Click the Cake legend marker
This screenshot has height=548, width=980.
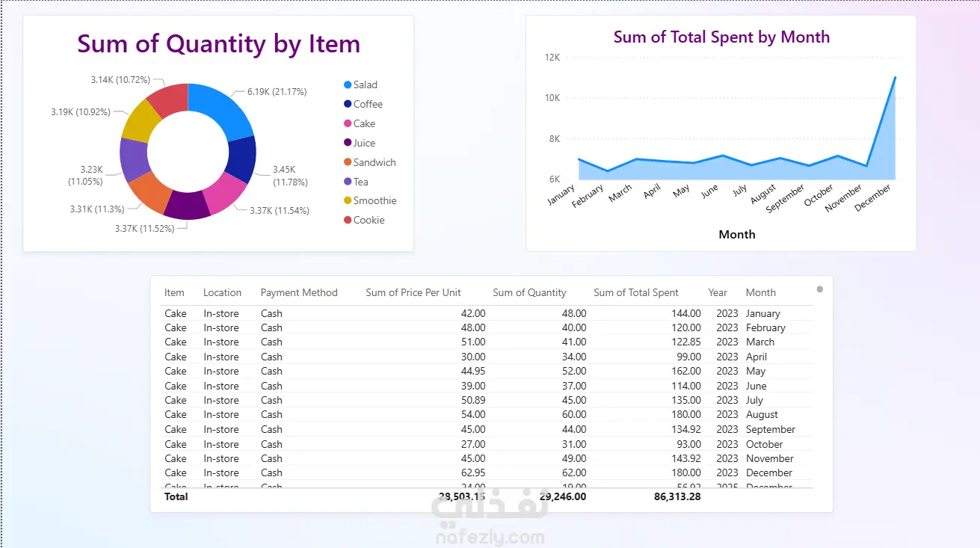click(x=348, y=124)
